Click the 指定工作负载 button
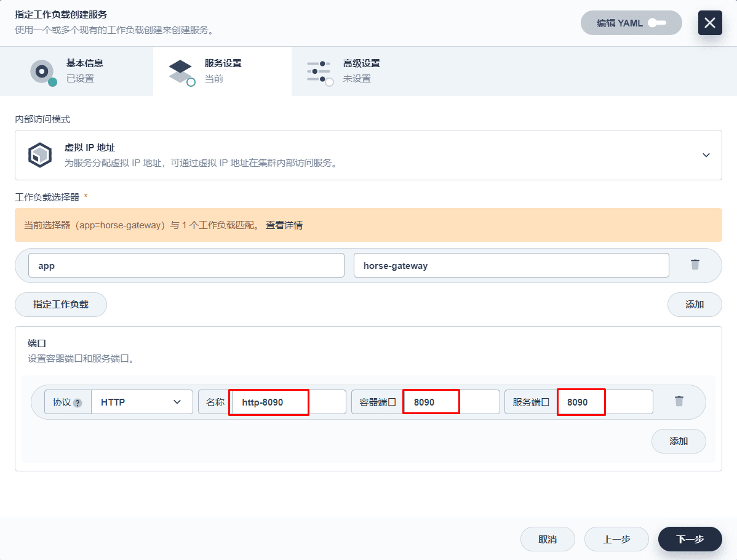The height and width of the screenshot is (560, 737). point(61,305)
